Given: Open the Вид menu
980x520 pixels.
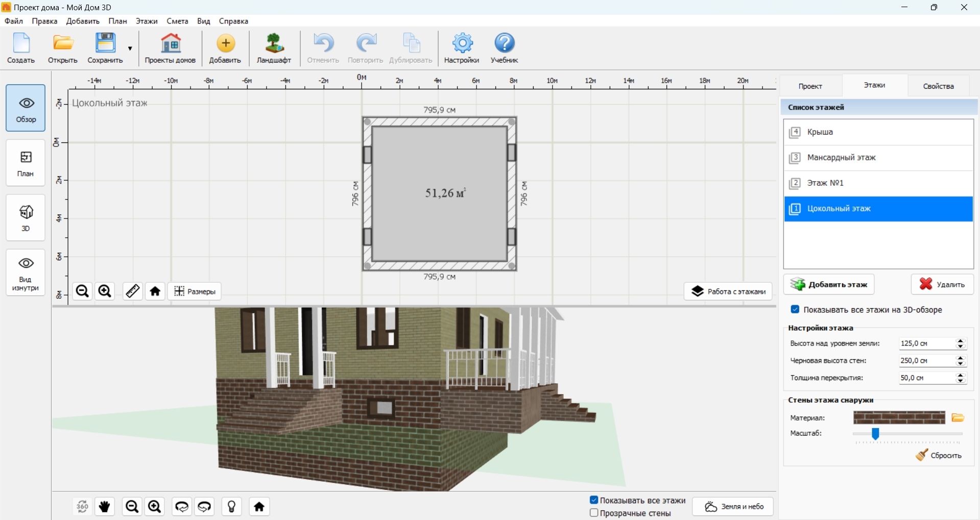Looking at the screenshot, I should (204, 21).
